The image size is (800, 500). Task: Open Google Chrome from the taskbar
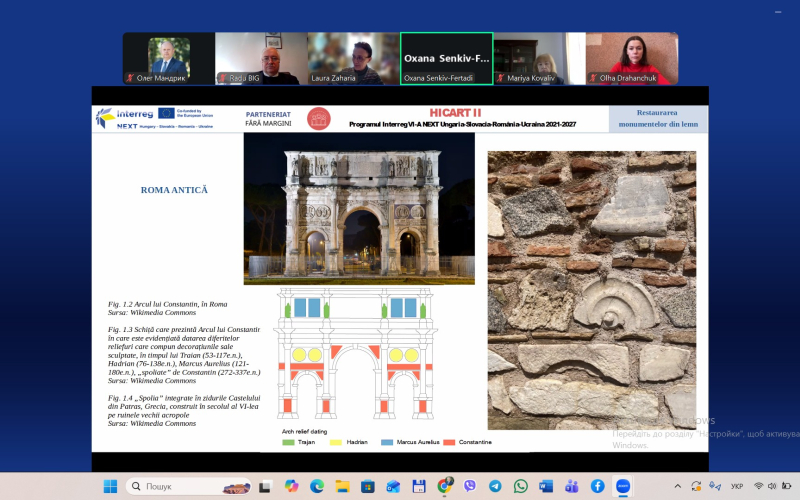(x=444, y=486)
